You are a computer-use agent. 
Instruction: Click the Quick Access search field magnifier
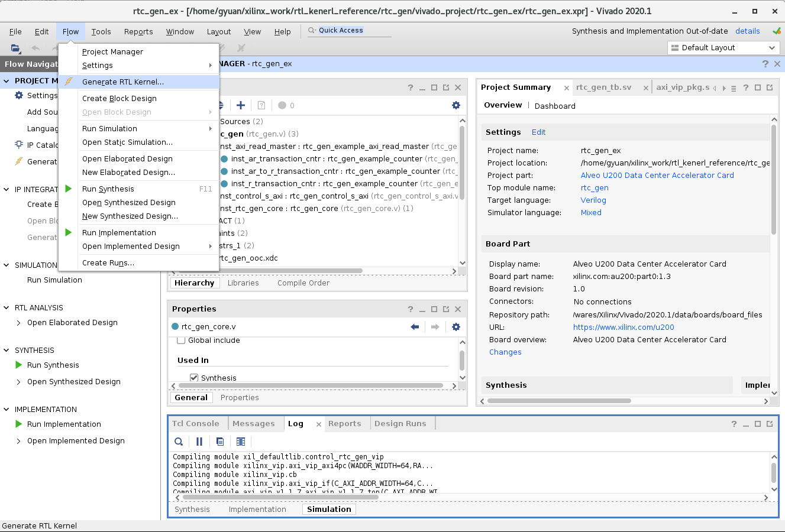pos(312,30)
